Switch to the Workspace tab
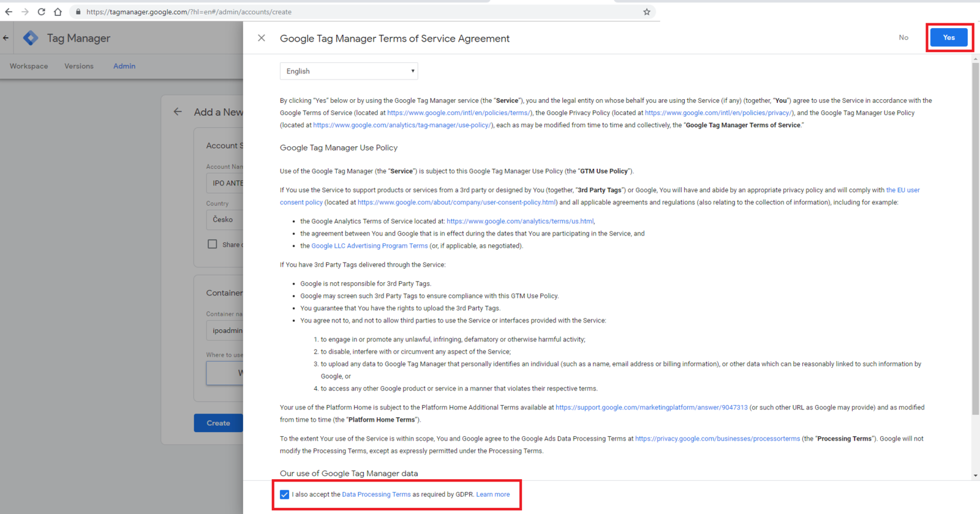The width and height of the screenshot is (980, 514). coord(29,66)
